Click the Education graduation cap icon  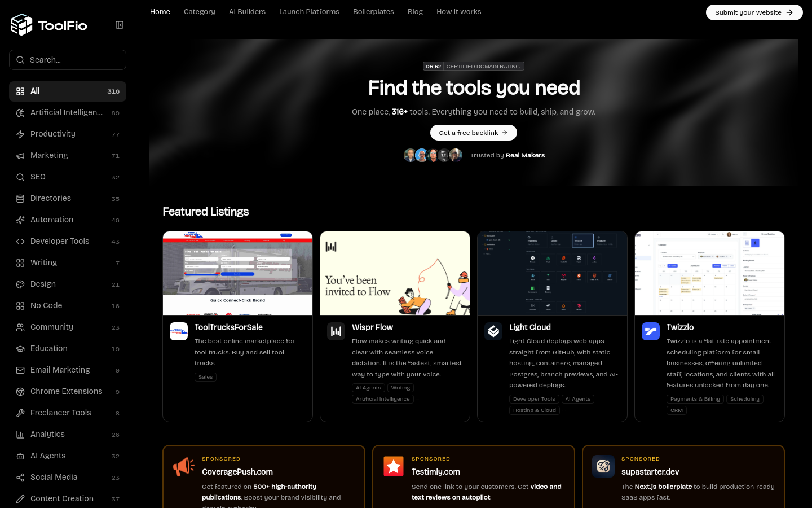coord(20,349)
